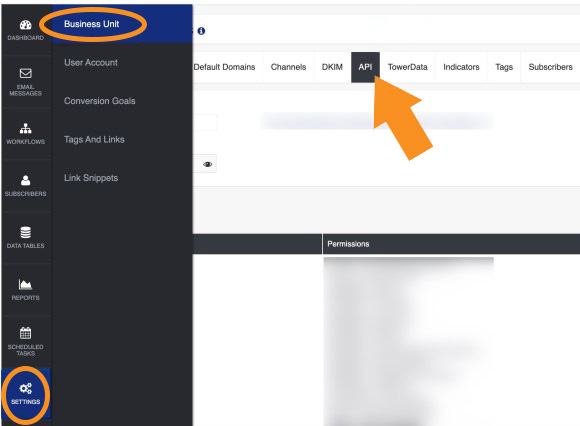Open Email Messages envelope icon

(26, 73)
